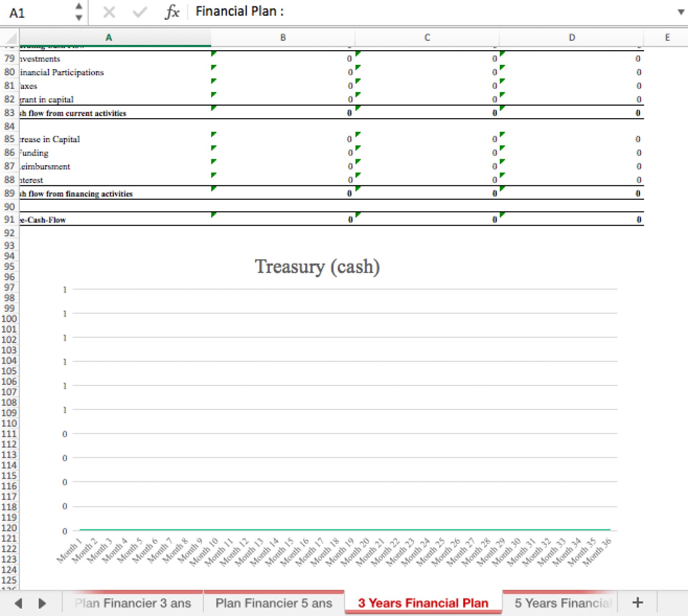Select row 91 header
The image size is (688, 616).
pos(9,219)
